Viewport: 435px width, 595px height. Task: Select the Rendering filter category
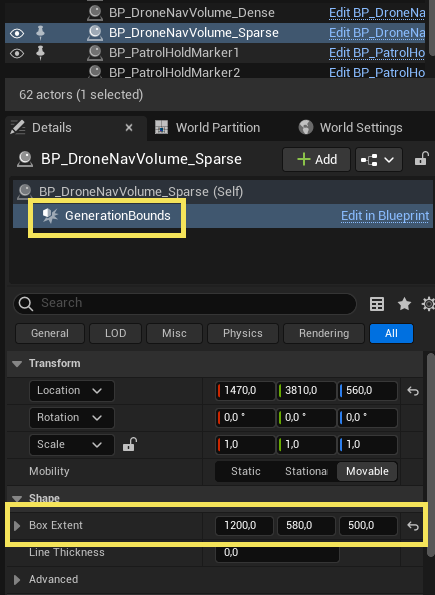coord(324,334)
